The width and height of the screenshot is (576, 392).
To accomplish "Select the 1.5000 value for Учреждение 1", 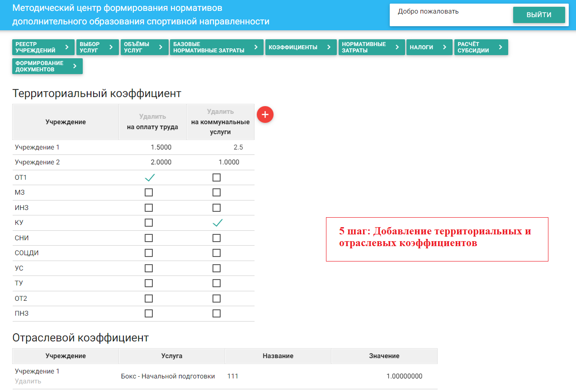I will (161, 147).
